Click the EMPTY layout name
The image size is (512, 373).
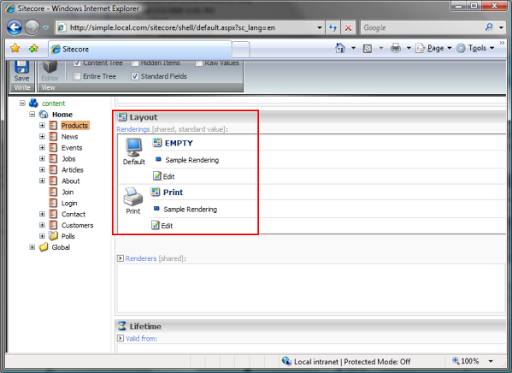179,143
